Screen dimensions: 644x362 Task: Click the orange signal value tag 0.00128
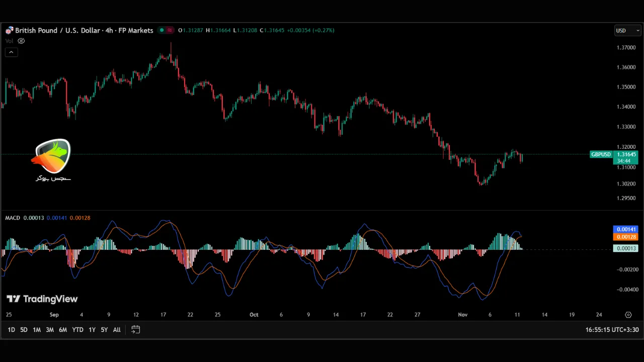(626, 237)
